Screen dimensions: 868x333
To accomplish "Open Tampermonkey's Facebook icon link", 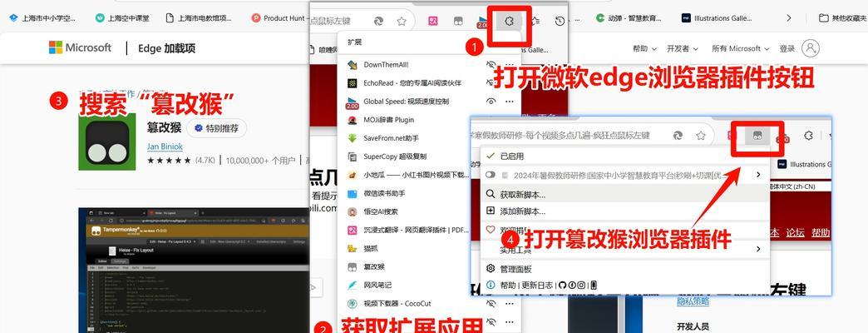I will point(572,285).
